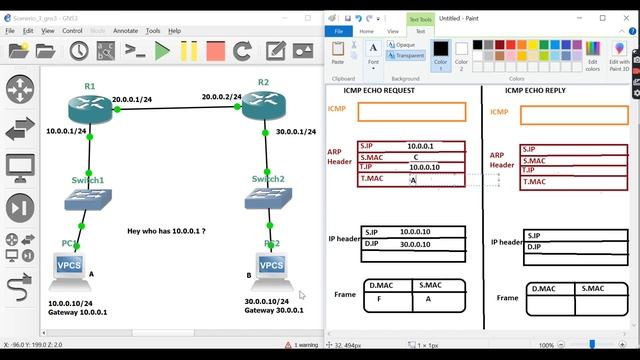The height and width of the screenshot is (360, 640).
Task: Toggle show interface labels icon in GNS3
Action: click(106, 51)
